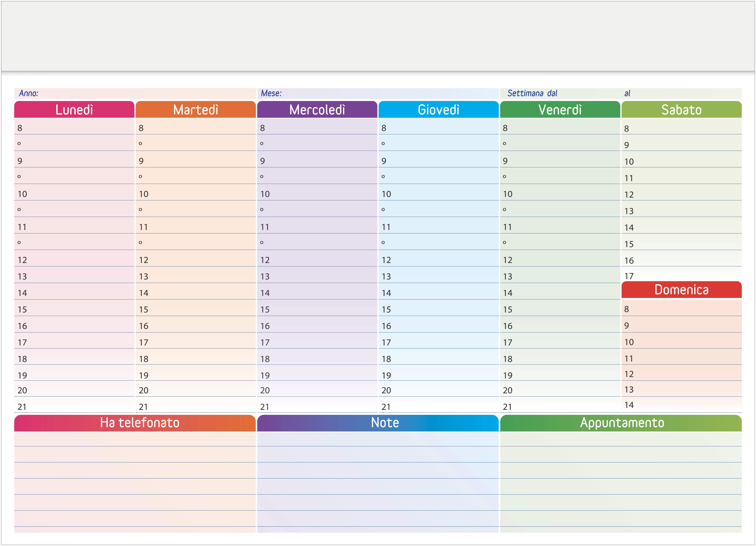Select the Giovedì day header
The image size is (756, 546).
point(439,109)
